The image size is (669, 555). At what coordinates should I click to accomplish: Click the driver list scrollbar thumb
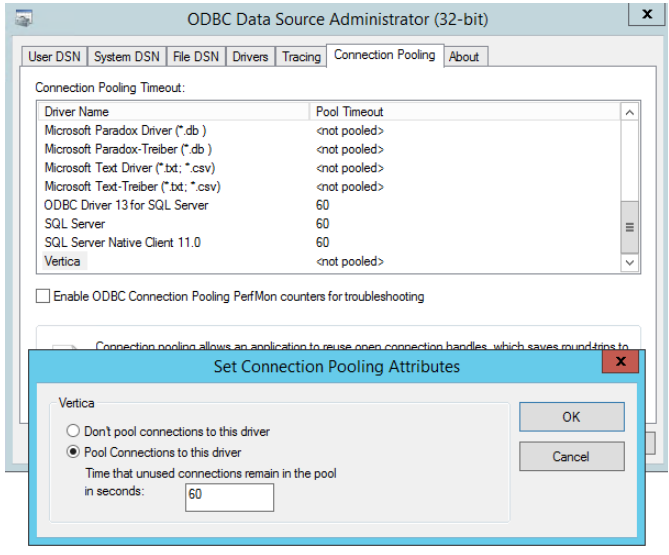tap(629, 227)
